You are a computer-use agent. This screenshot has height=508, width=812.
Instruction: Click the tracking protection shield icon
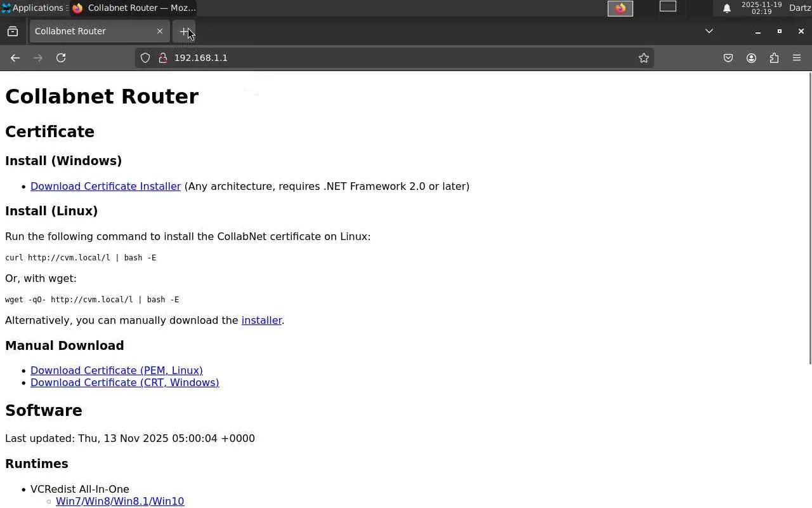coord(145,58)
